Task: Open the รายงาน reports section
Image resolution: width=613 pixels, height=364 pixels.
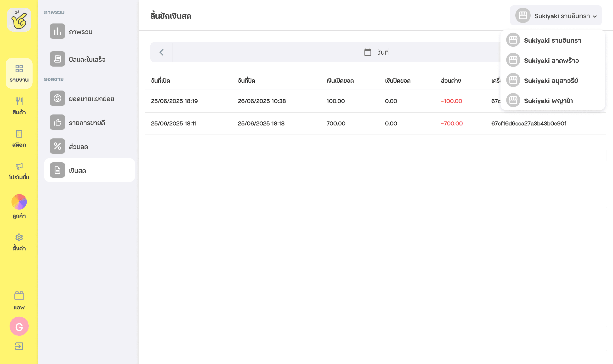Action: 19,73
